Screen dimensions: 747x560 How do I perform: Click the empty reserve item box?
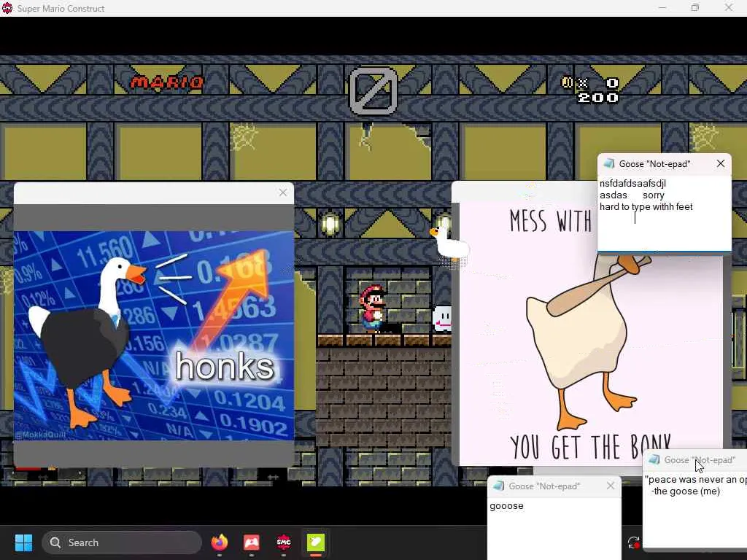pyautogui.click(x=373, y=91)
